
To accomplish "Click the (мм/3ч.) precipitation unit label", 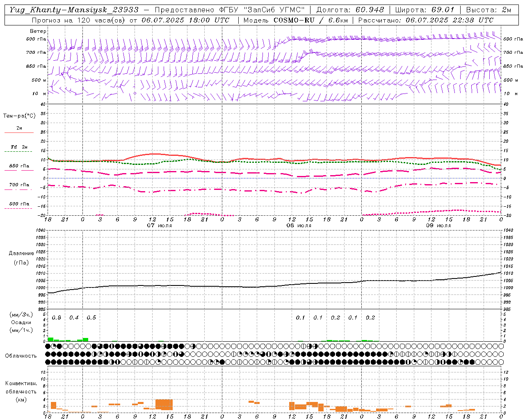I will coord(21,315).
